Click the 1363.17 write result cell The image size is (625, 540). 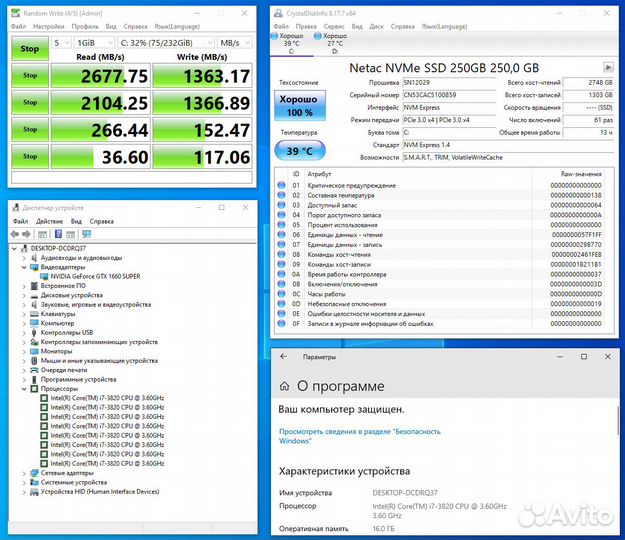pos(202,75)
